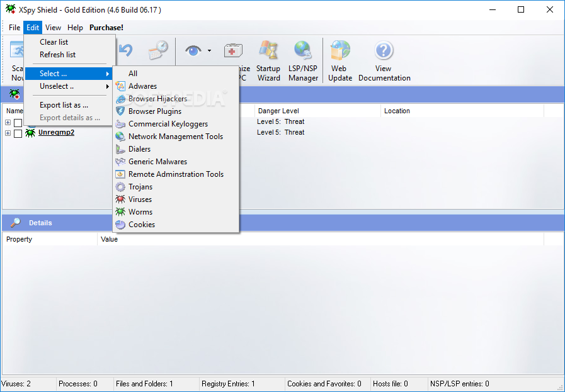Viewport: 565px width, 392px height.
Task: Select All in the submenu
Action: [176, 74]
